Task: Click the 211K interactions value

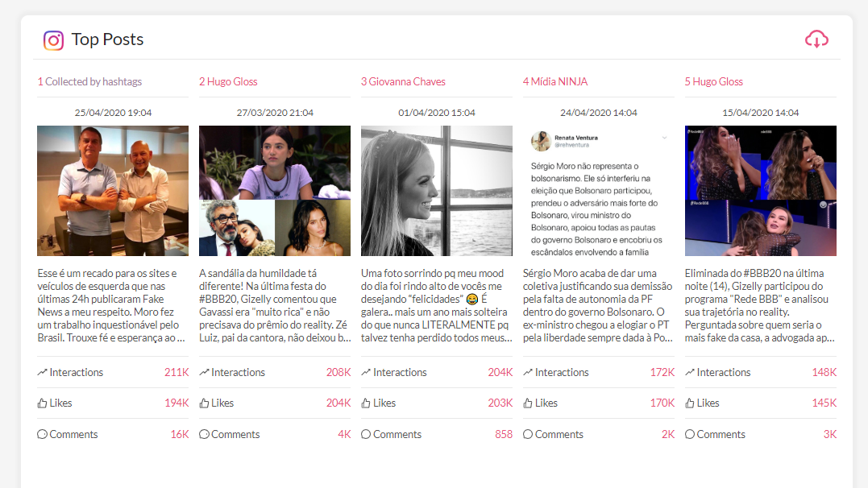Action: (177, 372)
